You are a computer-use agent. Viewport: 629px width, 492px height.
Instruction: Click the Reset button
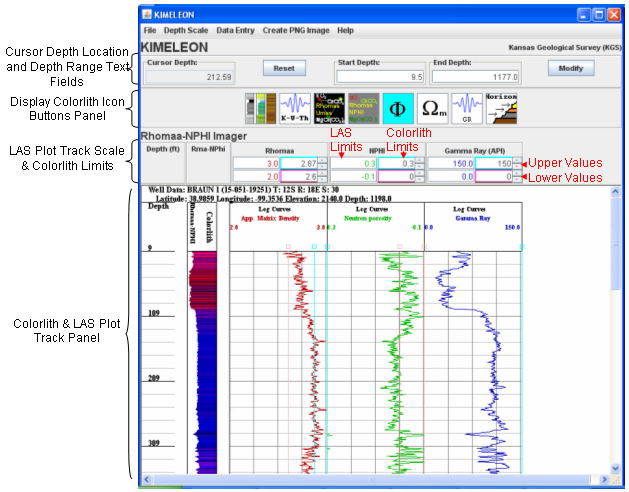pyautogui.click(x=284, y=68)
